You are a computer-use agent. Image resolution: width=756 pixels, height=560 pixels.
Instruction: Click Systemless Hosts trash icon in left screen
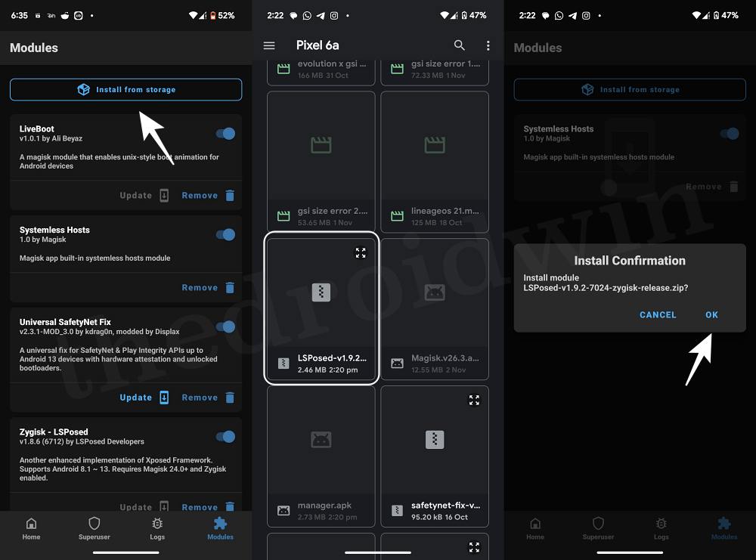pyautogui.click(x=230, y=287)
